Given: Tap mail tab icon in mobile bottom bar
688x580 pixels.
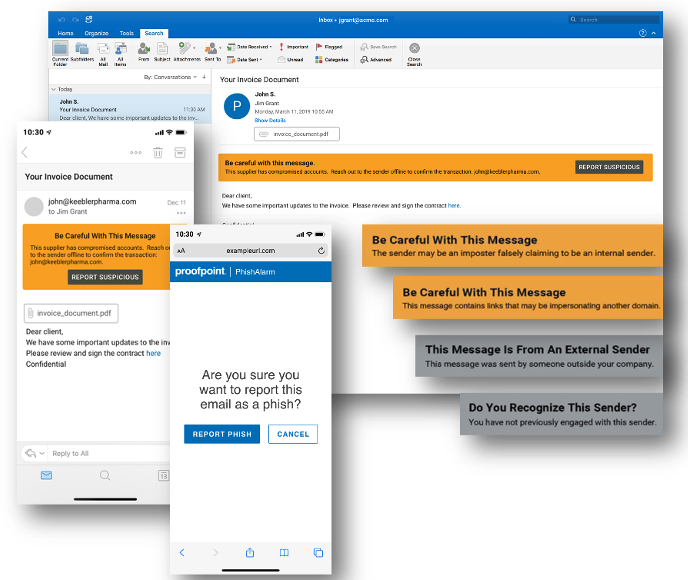Looking at the screenshot, I should [x=47, y=475].
